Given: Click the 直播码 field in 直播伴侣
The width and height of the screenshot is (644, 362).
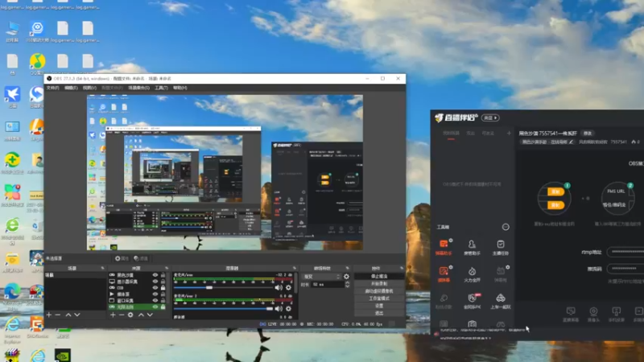Looking at the screenshot, I should 625,269.
